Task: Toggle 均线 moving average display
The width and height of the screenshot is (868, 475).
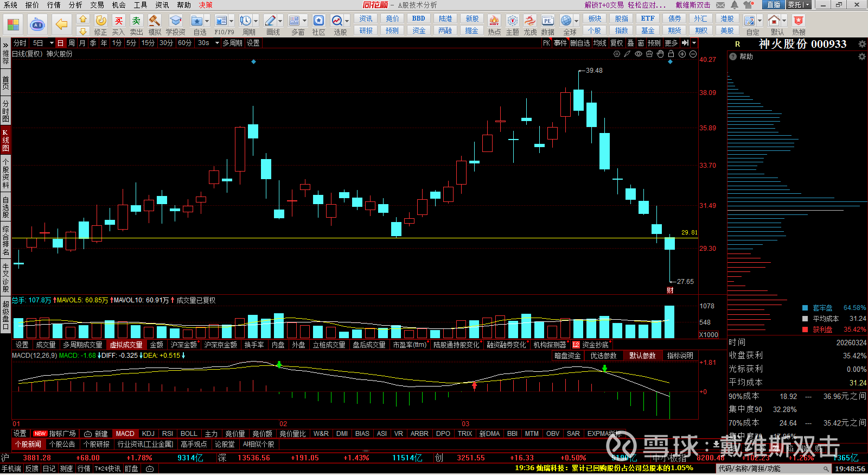Action: [x=599, y=43]
